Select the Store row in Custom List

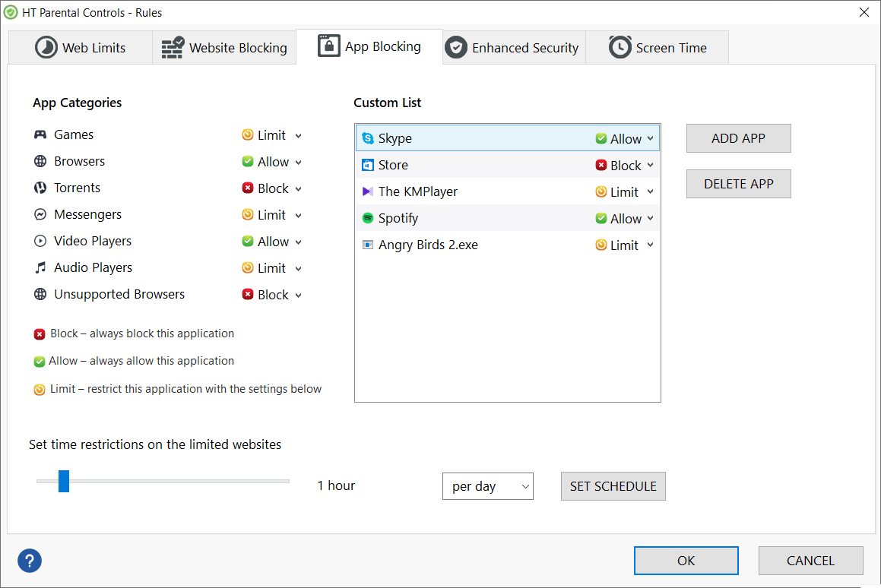pos(508,165)
